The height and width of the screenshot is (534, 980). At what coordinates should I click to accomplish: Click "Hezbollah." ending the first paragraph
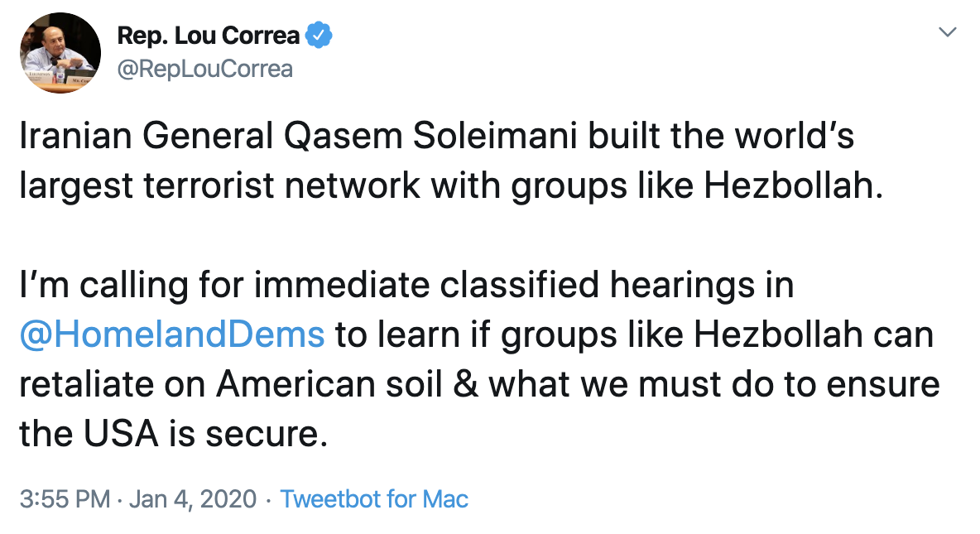pos(793,186)
